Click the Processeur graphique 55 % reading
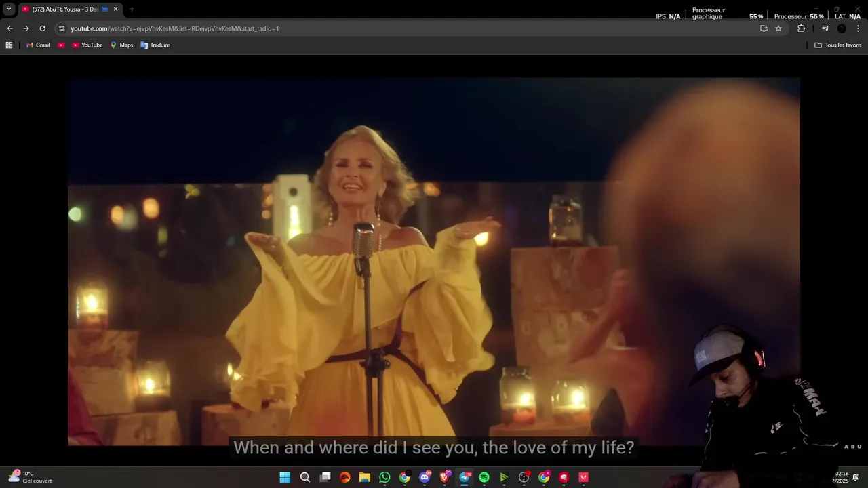 pos(728,14)
